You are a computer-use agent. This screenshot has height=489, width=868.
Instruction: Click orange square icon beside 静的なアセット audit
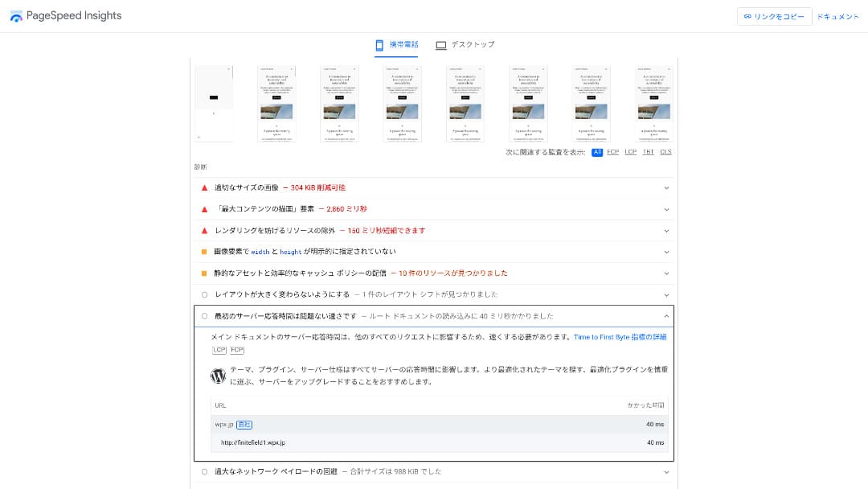click(x=204, y=273)
